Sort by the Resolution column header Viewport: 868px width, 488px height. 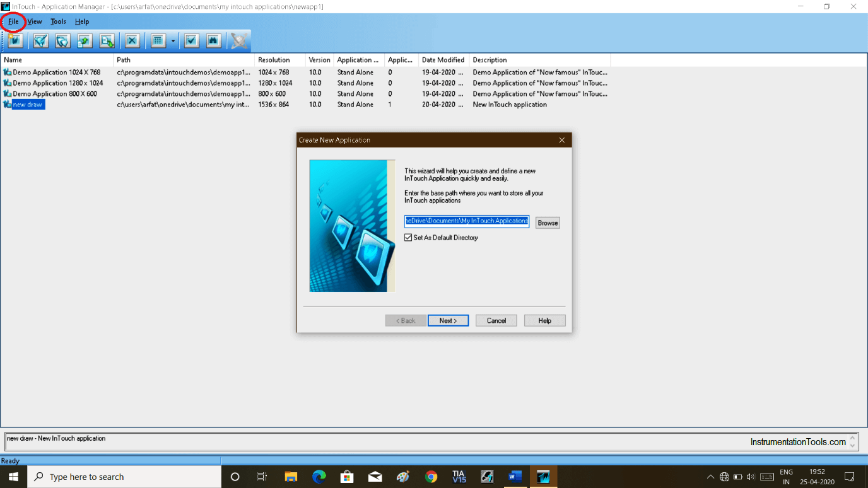point(281,60)
